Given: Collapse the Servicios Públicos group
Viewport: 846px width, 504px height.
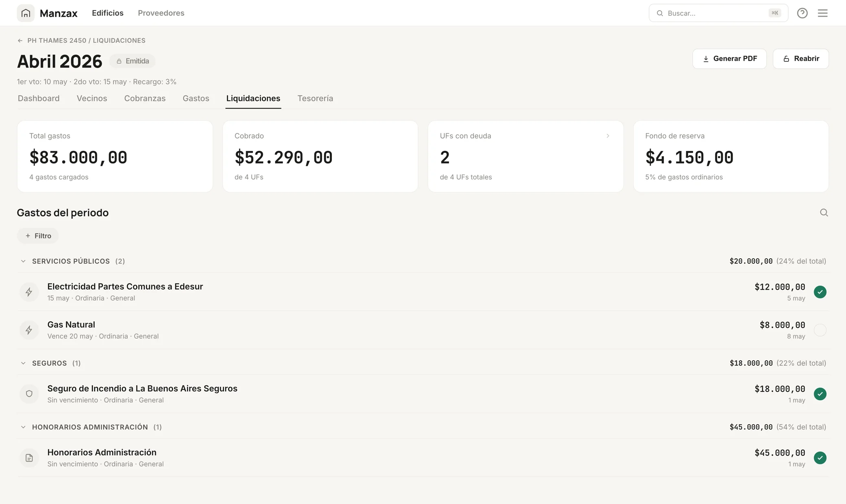Looking at the screenshot, I should point(23,261).
